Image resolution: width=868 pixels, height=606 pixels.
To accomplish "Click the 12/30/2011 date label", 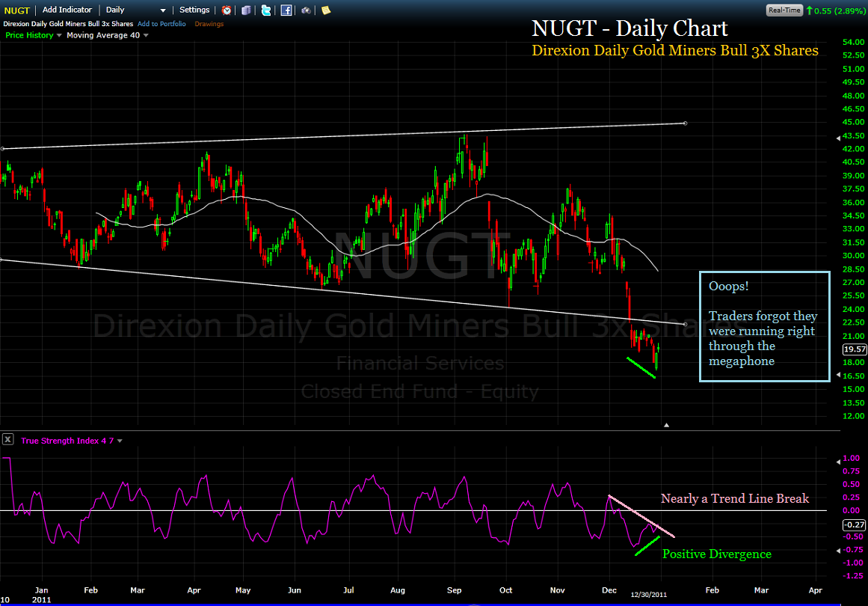I will pyautogui.click(x=649, y=594).
